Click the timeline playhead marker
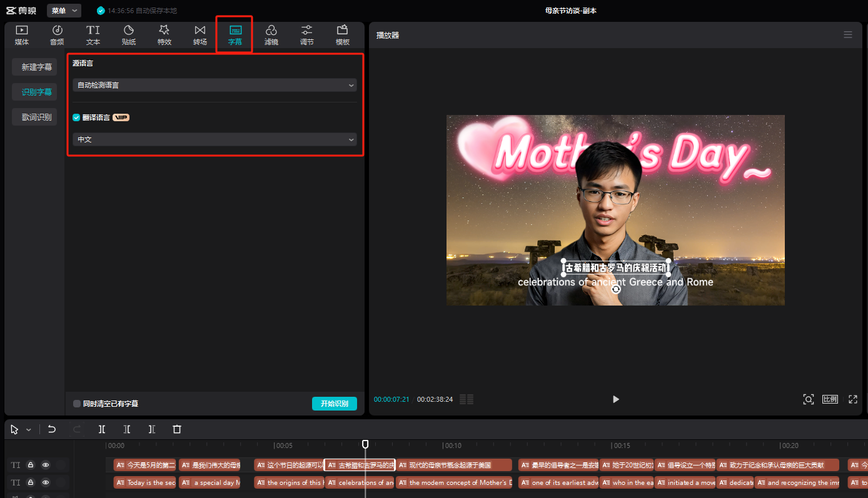This screenshot has width=868, height=498. (365, 444)
